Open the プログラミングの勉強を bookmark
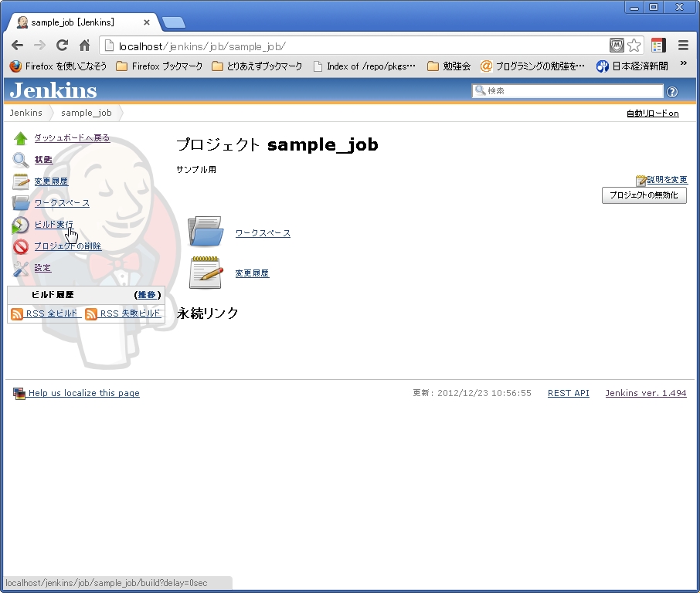Viewport: 700px width, 593px height. (x=532, y=66)
